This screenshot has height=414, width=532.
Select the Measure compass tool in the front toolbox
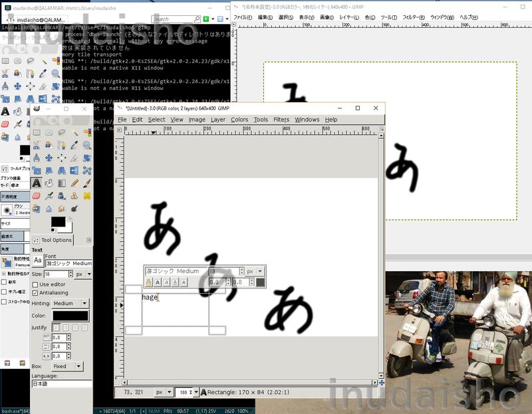coord(37,158)
